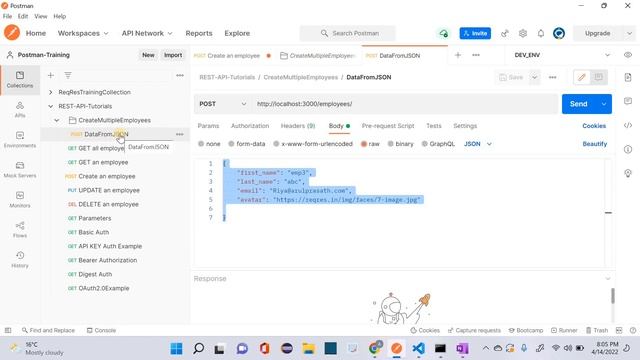The width and height of the screenshot is (640, 360).
Task: Open the DEV_ENV environment selector
Action: click(x=562, y=55)
